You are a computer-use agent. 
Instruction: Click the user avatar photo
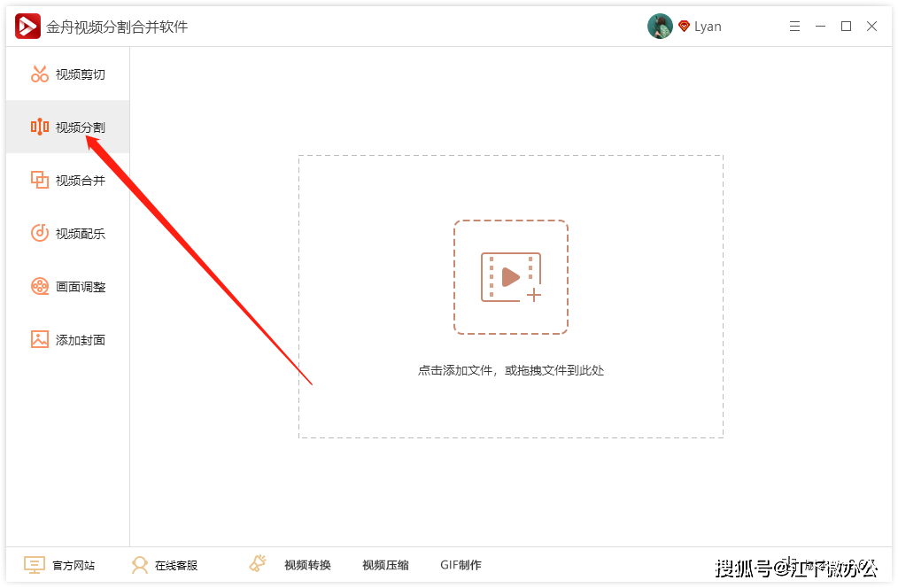pyautogui.click(x=660, y=26)
